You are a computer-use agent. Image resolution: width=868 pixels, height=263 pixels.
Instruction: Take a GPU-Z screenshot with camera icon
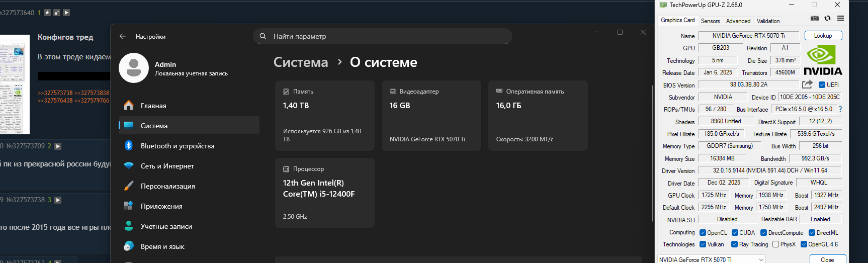[x=815, y=19]
